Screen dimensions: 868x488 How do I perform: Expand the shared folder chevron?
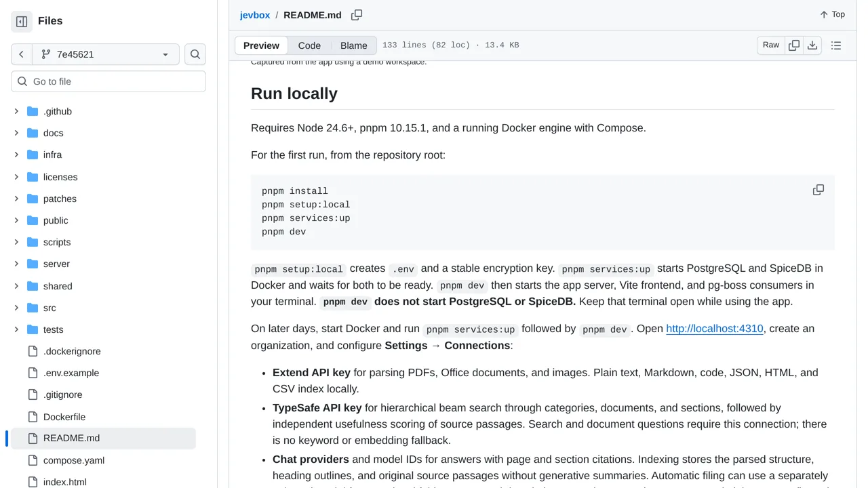tap(16, 286)
